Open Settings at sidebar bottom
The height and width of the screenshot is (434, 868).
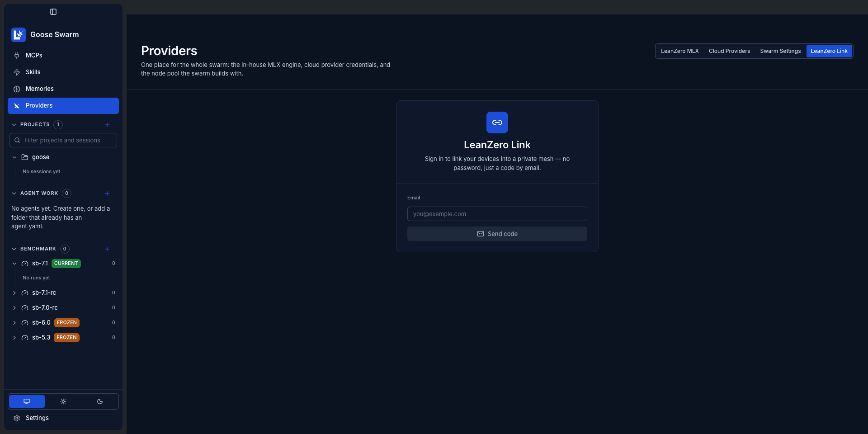point(63,418)
